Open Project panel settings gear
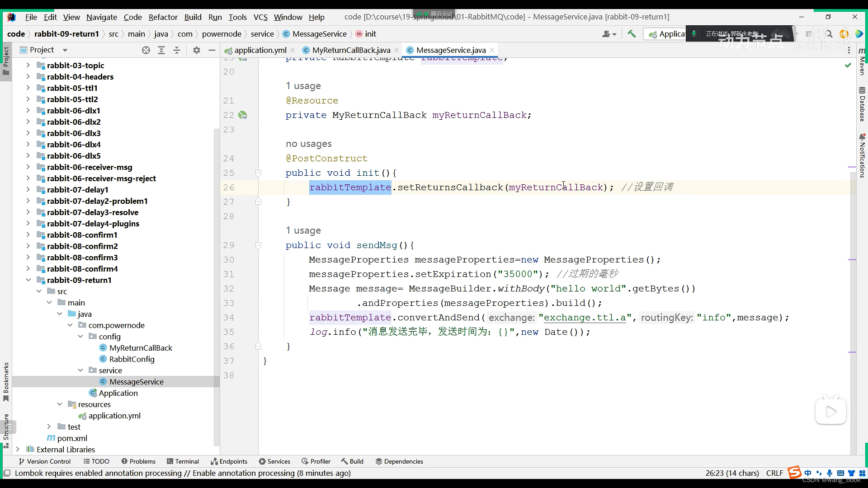The image size is (868, 488). (x=196, y=50)
